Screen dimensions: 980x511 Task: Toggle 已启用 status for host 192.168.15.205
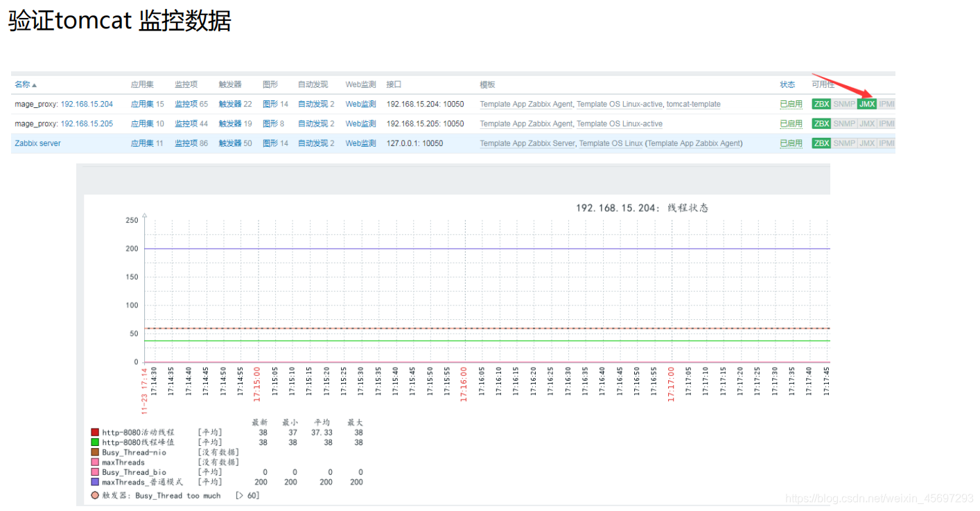pos(791,123)
